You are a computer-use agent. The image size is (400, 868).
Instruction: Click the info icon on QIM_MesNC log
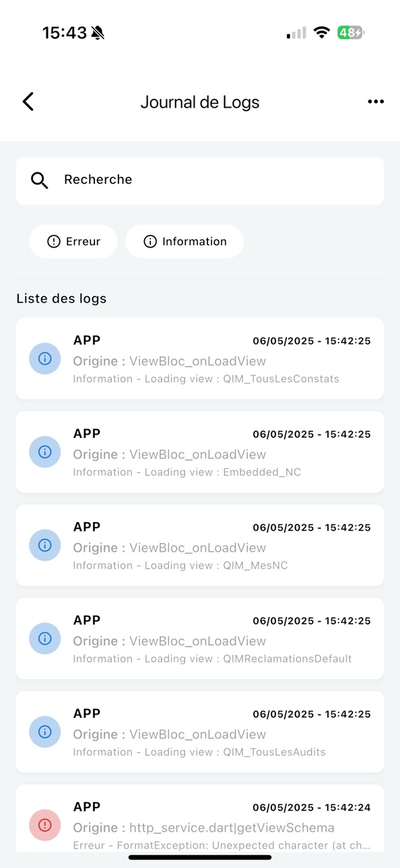coord(45,545)
